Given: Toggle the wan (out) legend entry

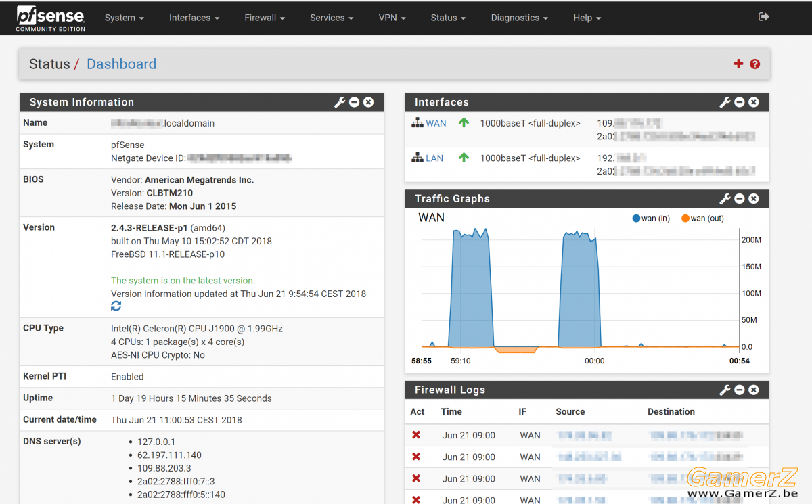Looking at the screenshot, I should 702,219.
